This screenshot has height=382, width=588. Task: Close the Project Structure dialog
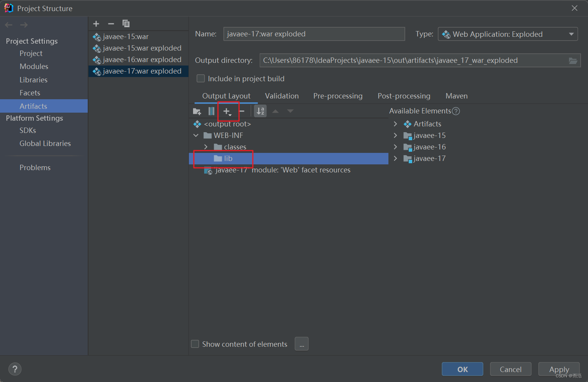point(574,8)
